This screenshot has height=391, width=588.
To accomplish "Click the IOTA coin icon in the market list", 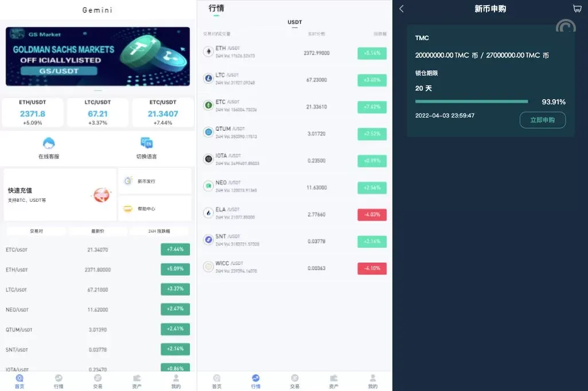I will click(x=208, y=159).
